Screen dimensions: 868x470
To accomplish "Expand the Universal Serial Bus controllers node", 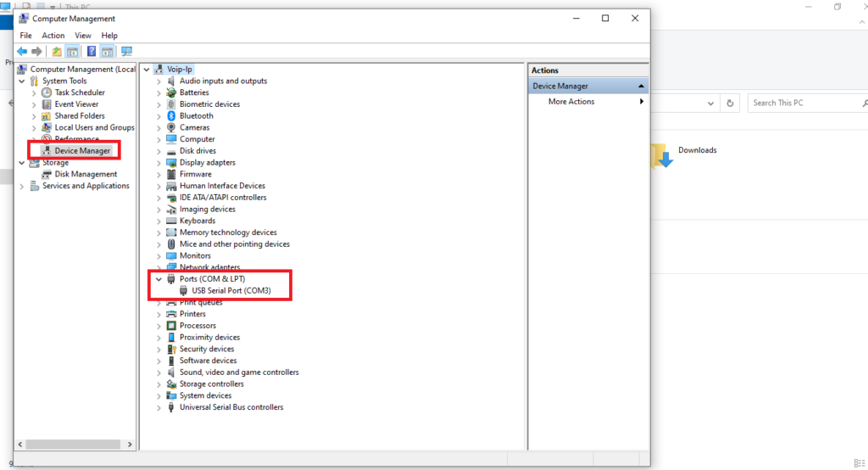I will coord(159,407).
